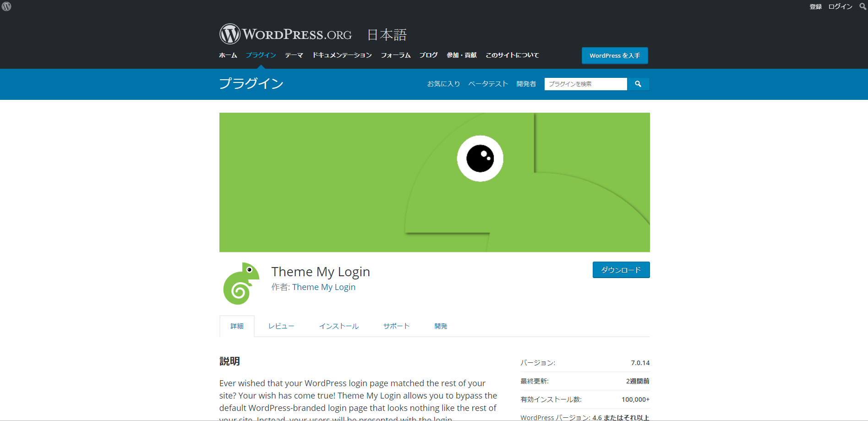Click the search magnifier button in plugin search bar
The width and height of the screenshot is (868, 421).
[638, 84]
